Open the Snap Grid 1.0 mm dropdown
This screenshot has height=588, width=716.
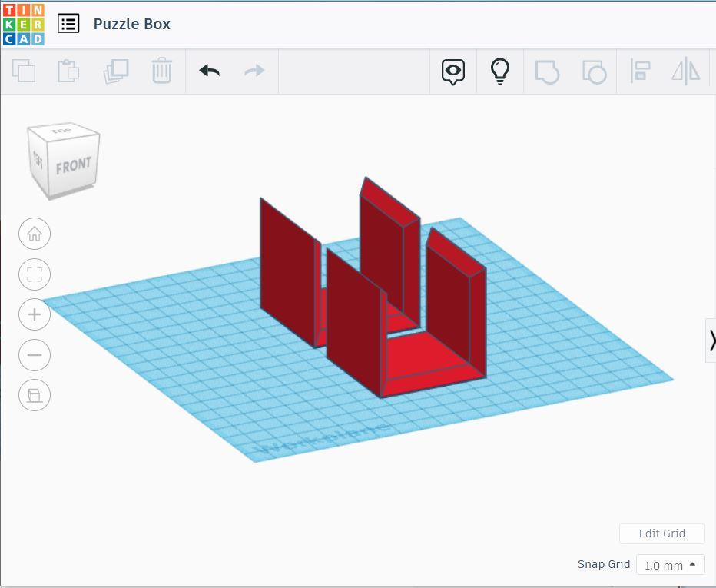(670, 565)
